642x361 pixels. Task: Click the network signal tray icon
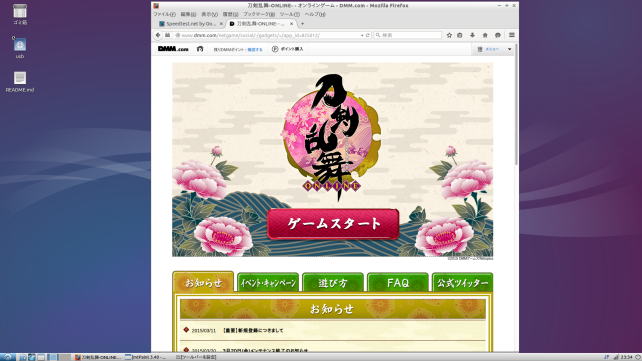click(616, 357)
